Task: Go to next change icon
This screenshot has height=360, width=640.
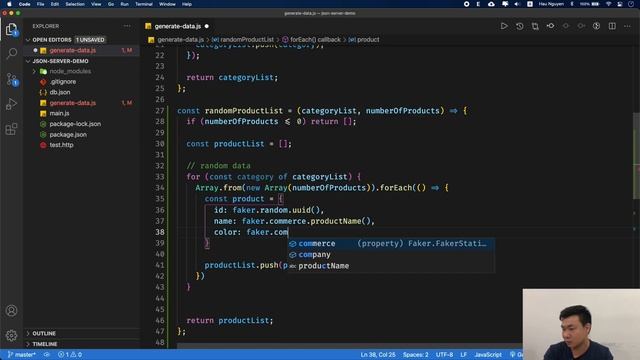Action: [581, 26]
